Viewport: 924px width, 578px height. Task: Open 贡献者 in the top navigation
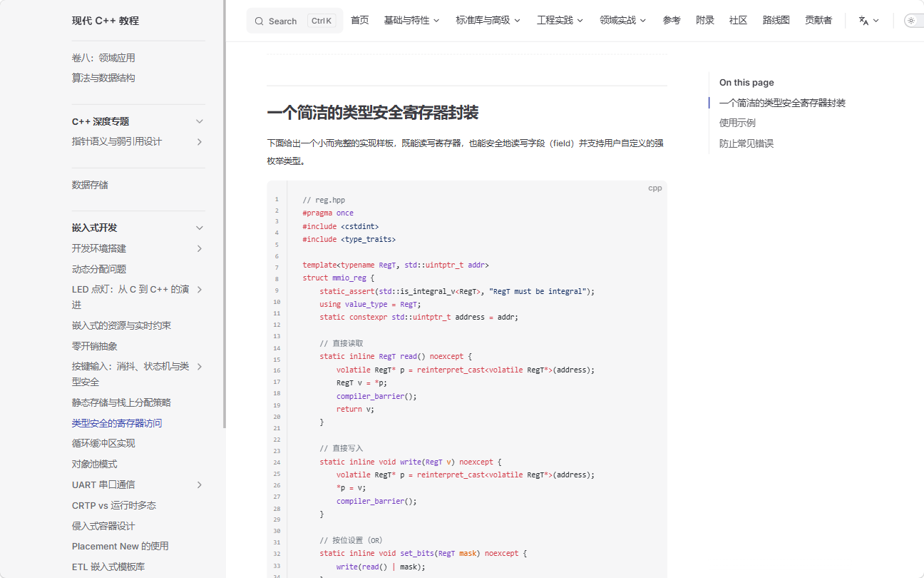click(818, 21)
